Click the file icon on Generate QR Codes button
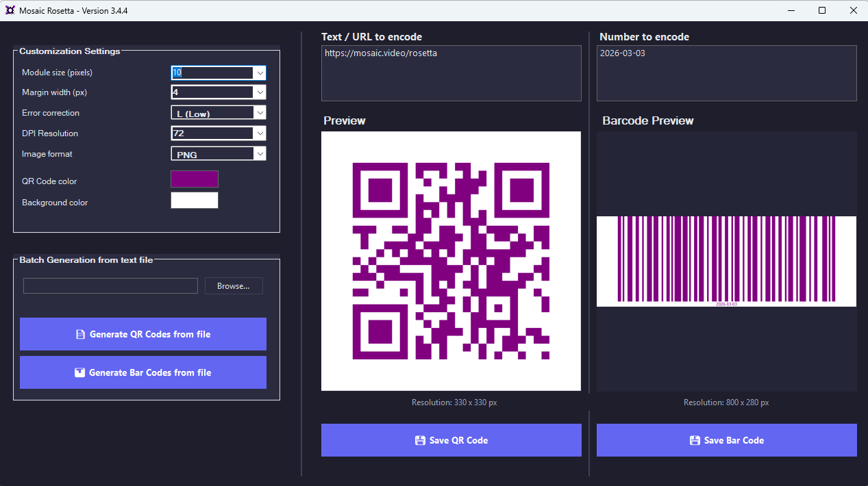This screenshot has height=486, width=868. (x=80, y=335)
